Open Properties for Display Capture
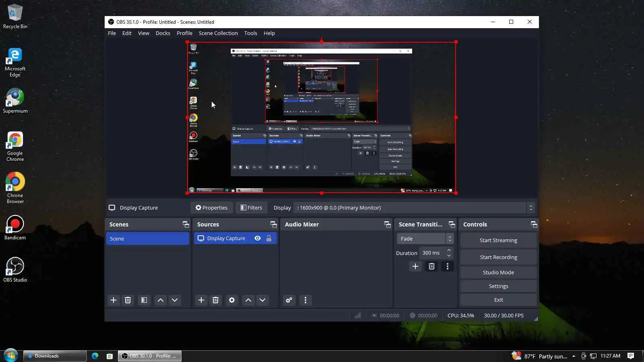This screenshot has height=362, width=644. pos(211,208)
